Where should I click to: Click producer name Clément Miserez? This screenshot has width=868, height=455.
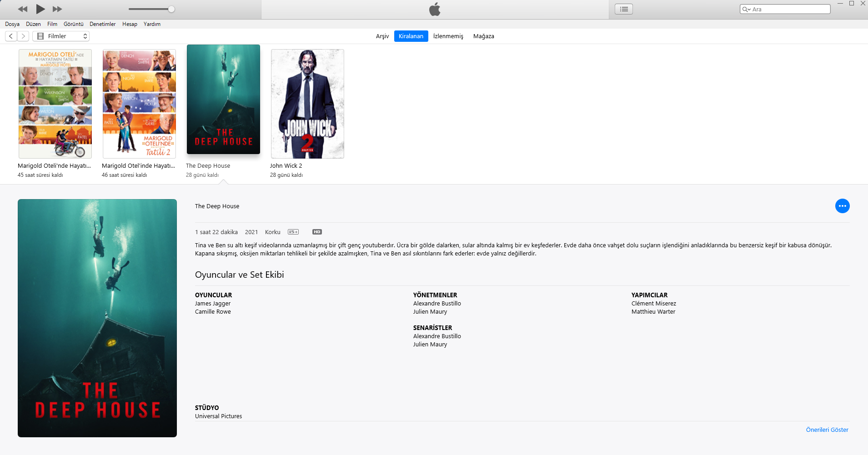pyautogui.click(x=654, y=304)
